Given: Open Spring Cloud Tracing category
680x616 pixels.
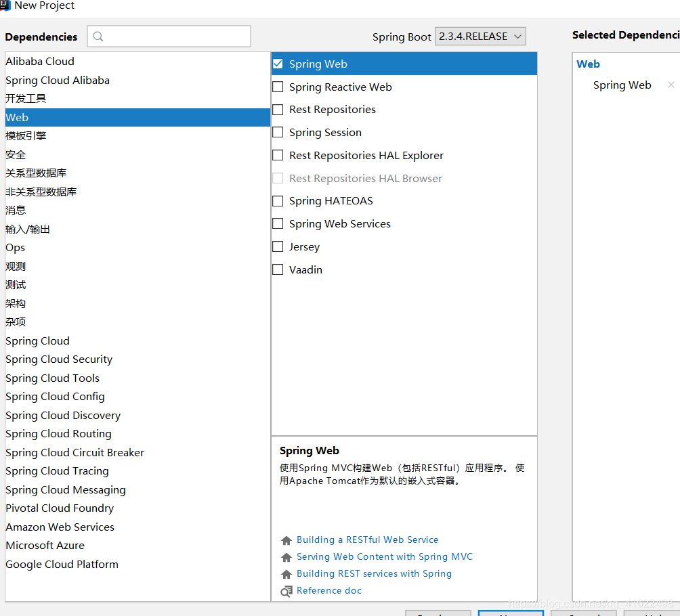Looking at the screenshot, I should click(137, 470).
